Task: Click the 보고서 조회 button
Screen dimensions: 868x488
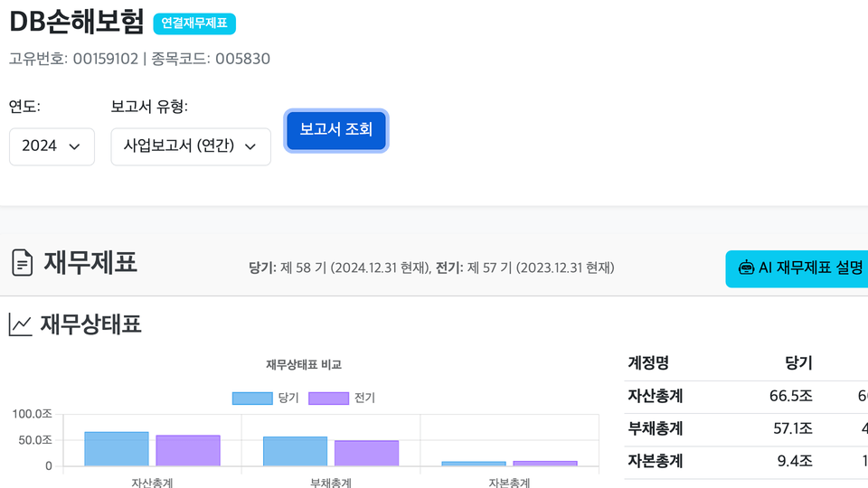Action: pyautogui.click(x=336, y=130)
